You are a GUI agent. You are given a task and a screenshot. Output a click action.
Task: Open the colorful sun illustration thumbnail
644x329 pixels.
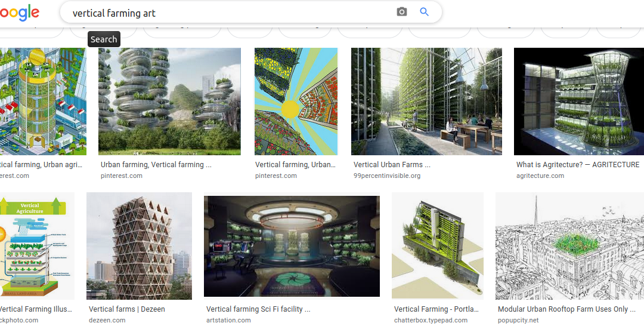[x=296, y=102]
